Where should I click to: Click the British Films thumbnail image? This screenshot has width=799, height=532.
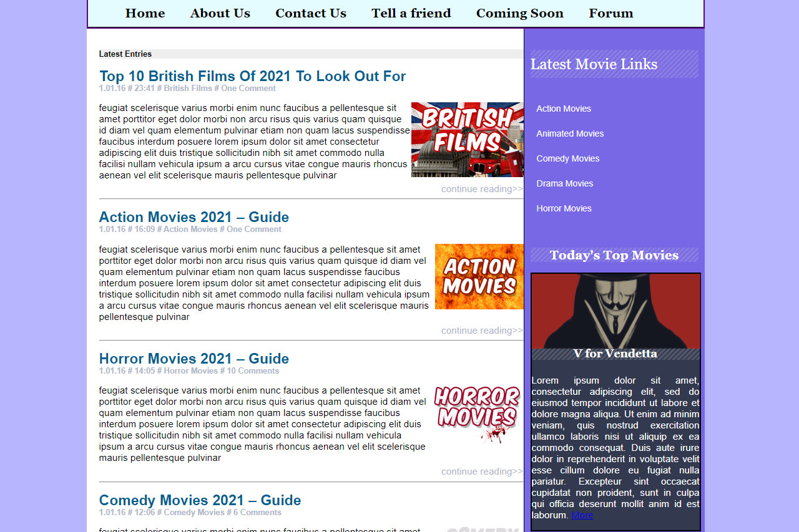pyautogui.click(x=467, y=140)
